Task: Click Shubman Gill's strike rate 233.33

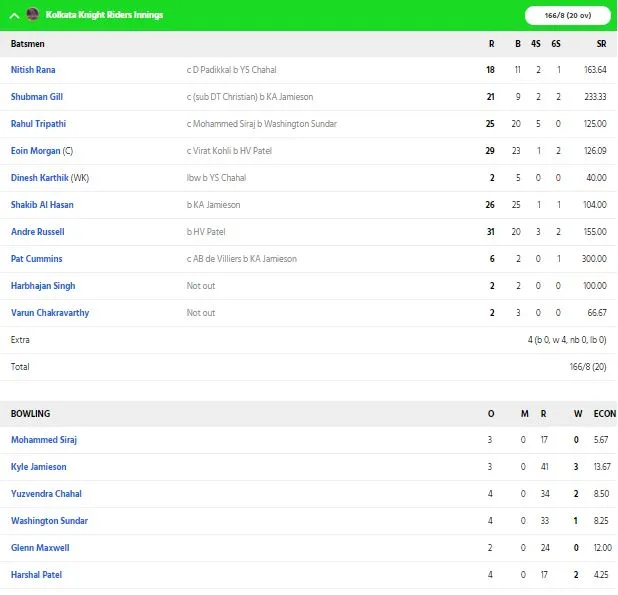Action: (595, 97)
